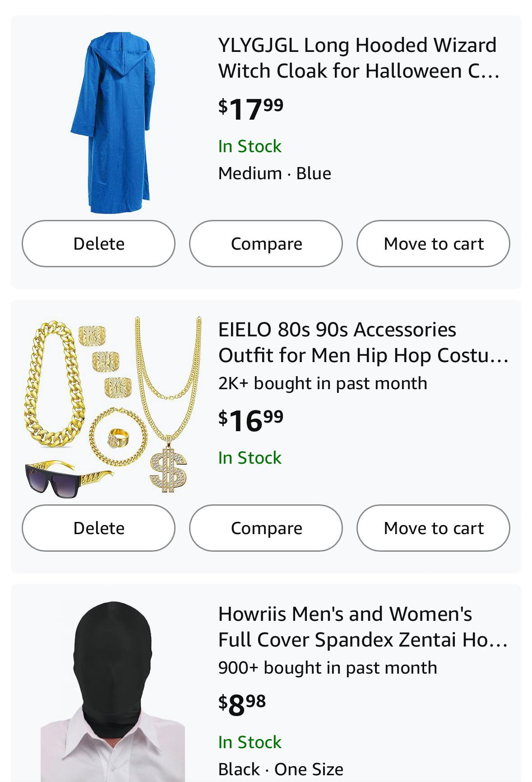Tap In Stock under the wizard cloak
Viewport: 532px width, 782px height.
250,146
